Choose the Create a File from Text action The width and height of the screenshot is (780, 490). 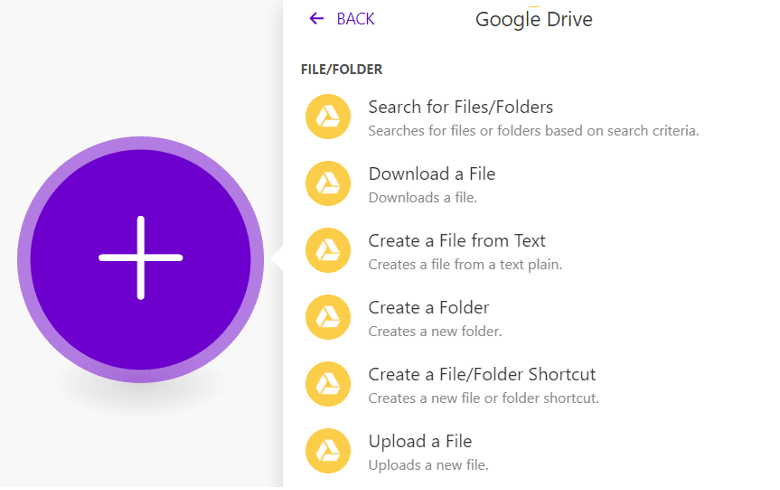tap(456, 241)
